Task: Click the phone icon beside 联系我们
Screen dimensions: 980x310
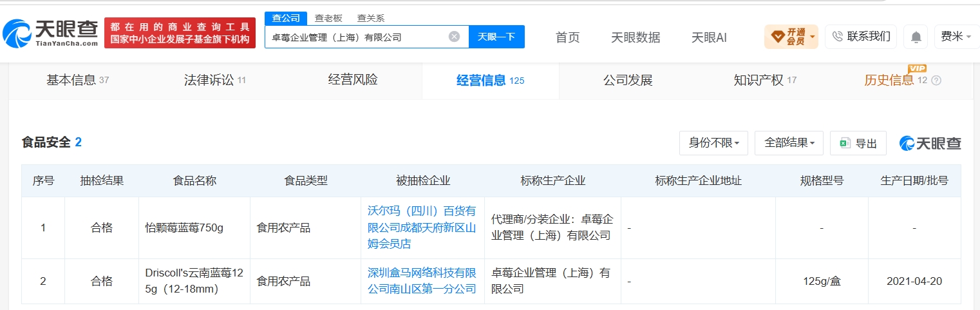Action: (837, 36)
